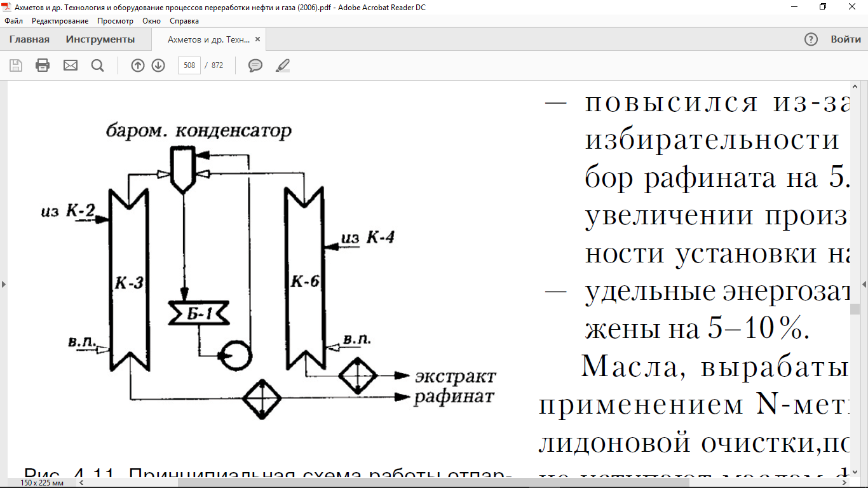
Task: Expand the left navigation pane arrow
Action: (3, 284)
